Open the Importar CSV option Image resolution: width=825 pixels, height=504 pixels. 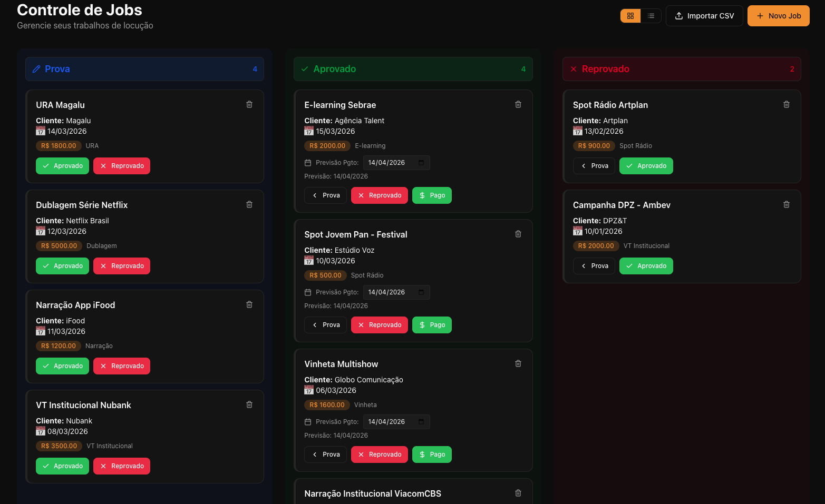(704, 16)
